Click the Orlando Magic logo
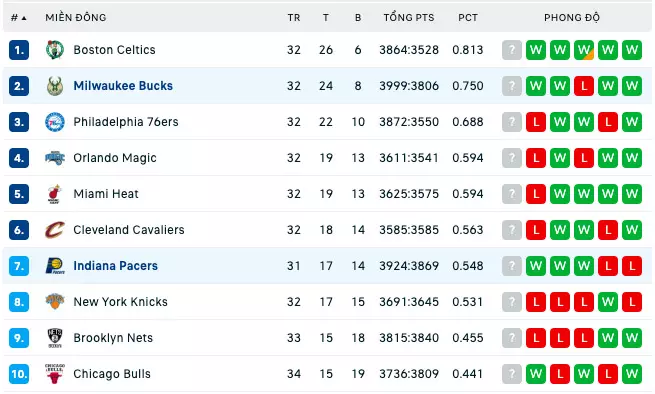The width and height of the screenshot is (655, 394). coord(55,158)
